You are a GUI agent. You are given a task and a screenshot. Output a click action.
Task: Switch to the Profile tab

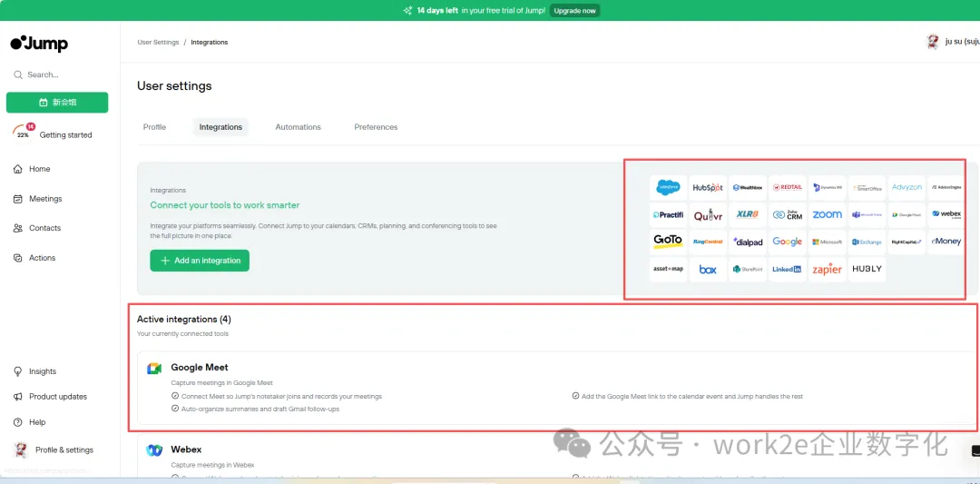point(154,127)
